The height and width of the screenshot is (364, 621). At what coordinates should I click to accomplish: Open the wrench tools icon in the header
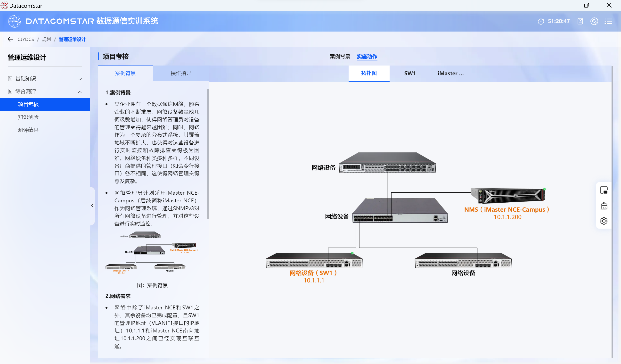[x=594, y=21]
